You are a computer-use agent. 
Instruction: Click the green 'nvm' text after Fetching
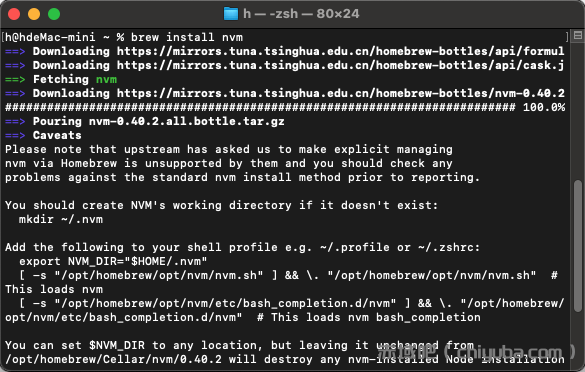tap(106, 79)
